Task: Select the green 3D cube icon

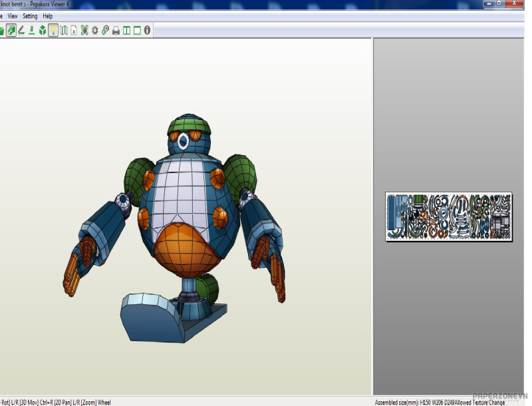Action: click(x=43, y=31)
